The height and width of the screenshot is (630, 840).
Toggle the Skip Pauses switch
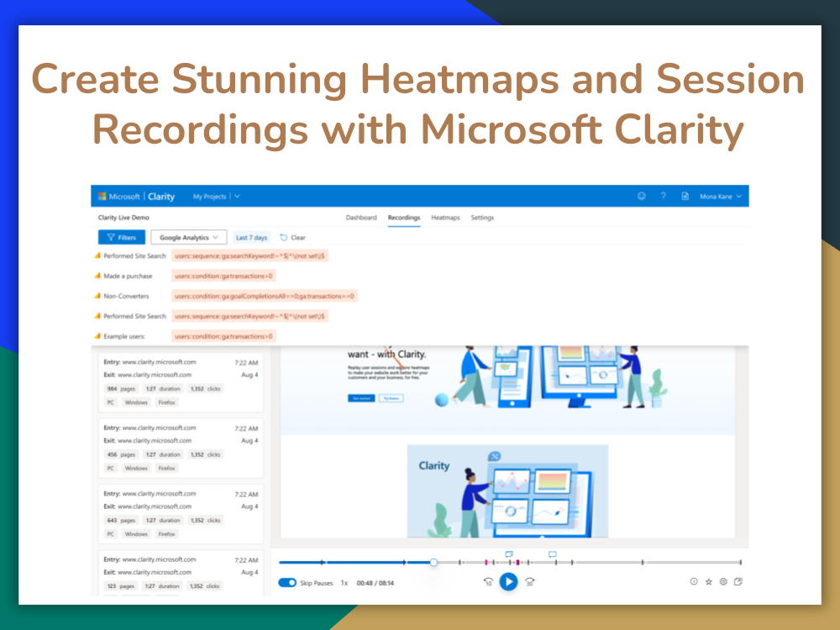tap(286, 581)
